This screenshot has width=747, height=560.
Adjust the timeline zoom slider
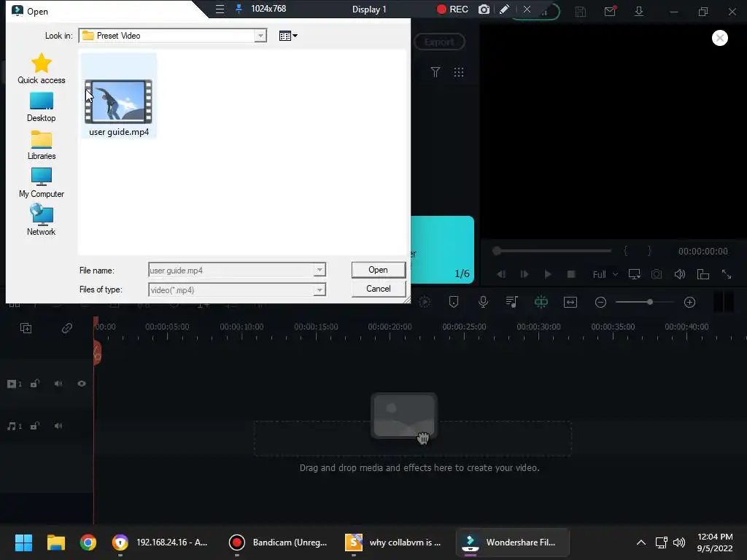click(645, 302)
